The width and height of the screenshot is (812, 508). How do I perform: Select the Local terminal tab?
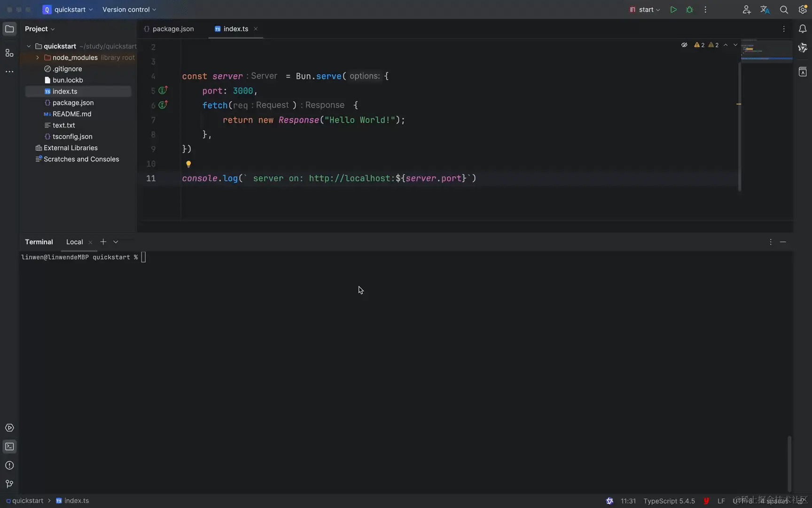point(74,242)
